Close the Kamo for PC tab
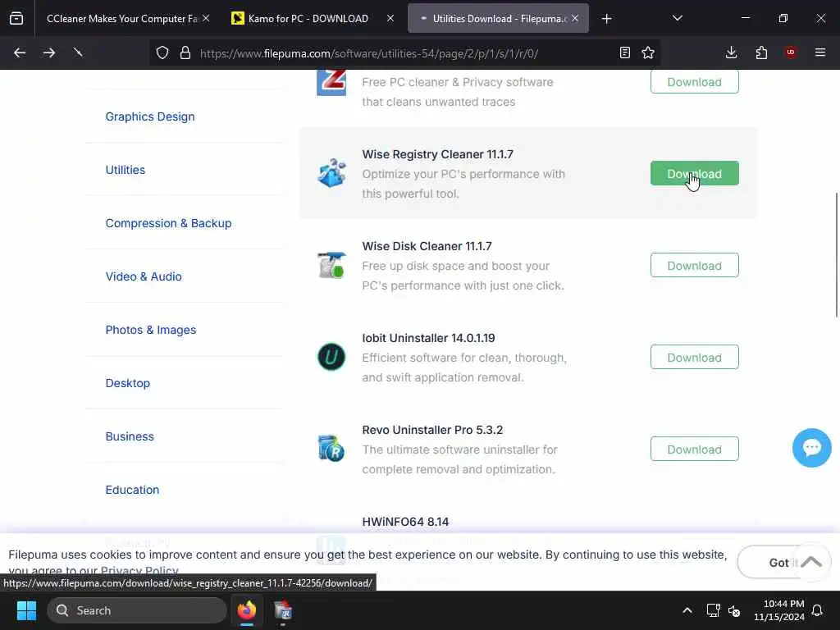The height and width of the screenshot is (630, 840). click(390, 18)
